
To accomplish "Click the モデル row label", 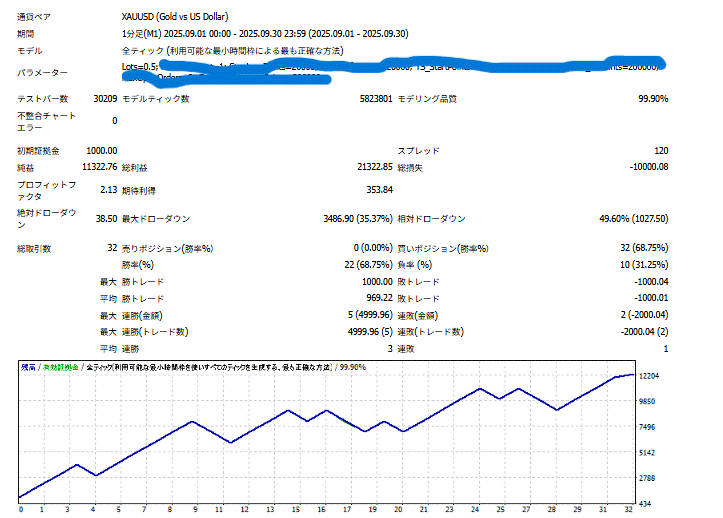I will (x=30, y=51).
